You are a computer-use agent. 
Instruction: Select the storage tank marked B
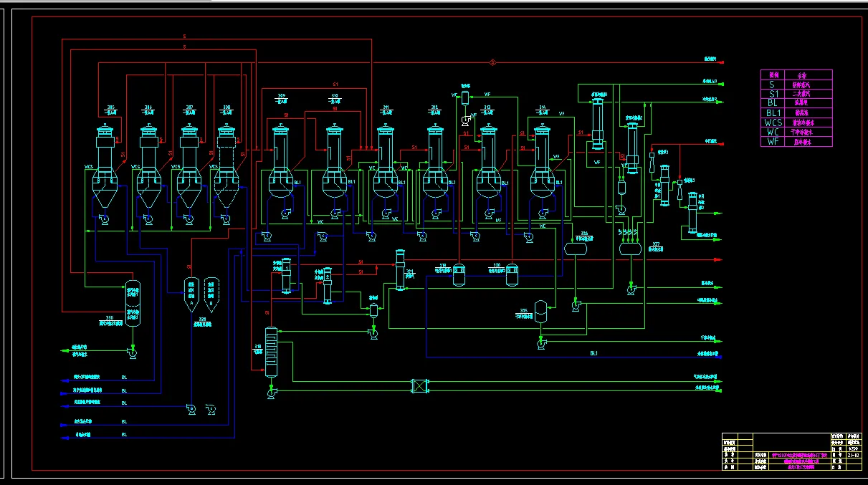[x=211, y=293]
